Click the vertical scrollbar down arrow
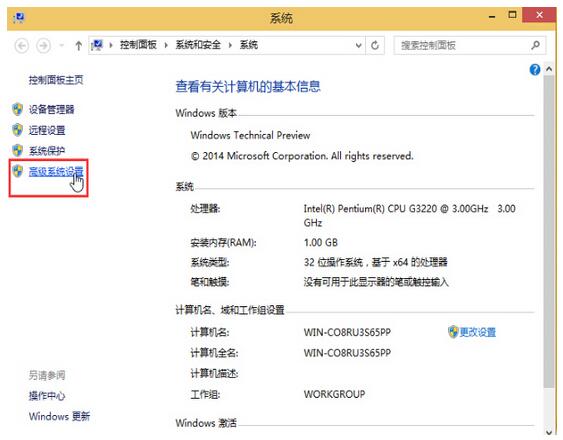Viewport: 563px width, 440px height. [549, 432]
